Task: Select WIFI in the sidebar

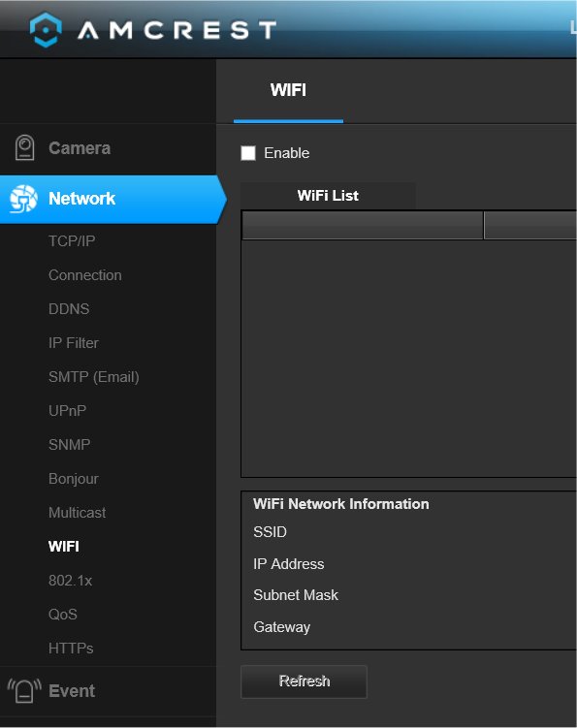Action: coord(64,547)
